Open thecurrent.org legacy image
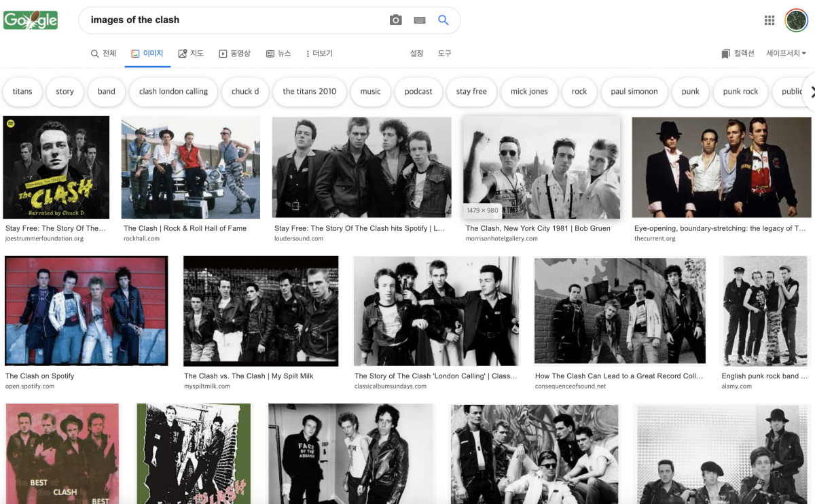 tap(721, 167)
